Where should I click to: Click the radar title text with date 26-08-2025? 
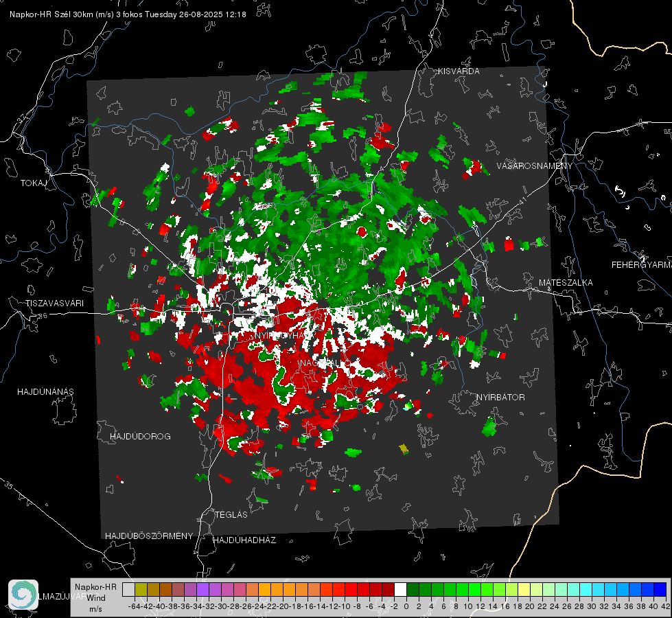click(128, 14)
